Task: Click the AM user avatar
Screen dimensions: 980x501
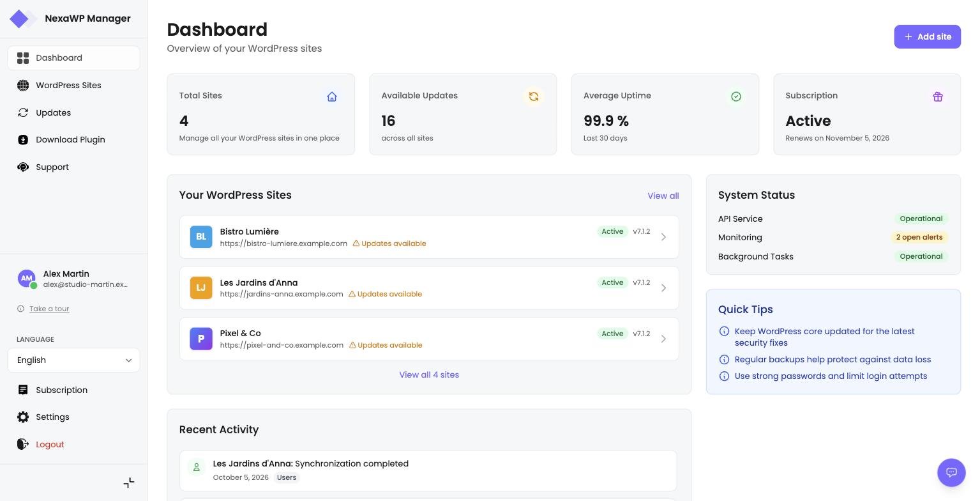Action: pos(26,278)
